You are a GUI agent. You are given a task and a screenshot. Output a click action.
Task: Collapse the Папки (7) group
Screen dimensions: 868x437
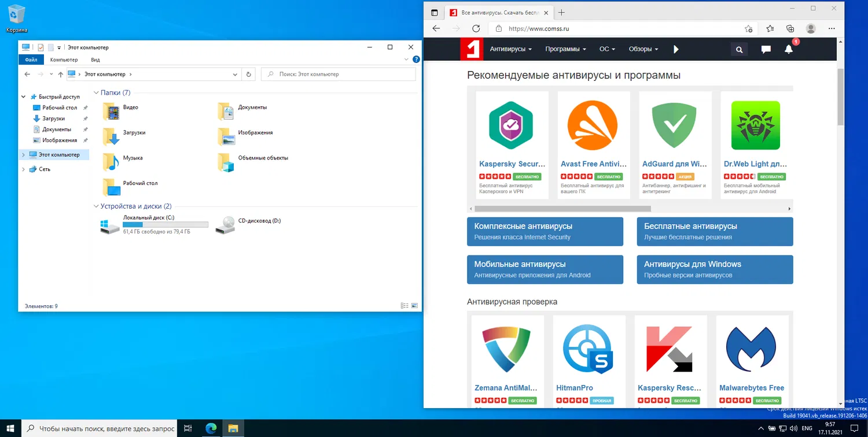click(96, 92)
